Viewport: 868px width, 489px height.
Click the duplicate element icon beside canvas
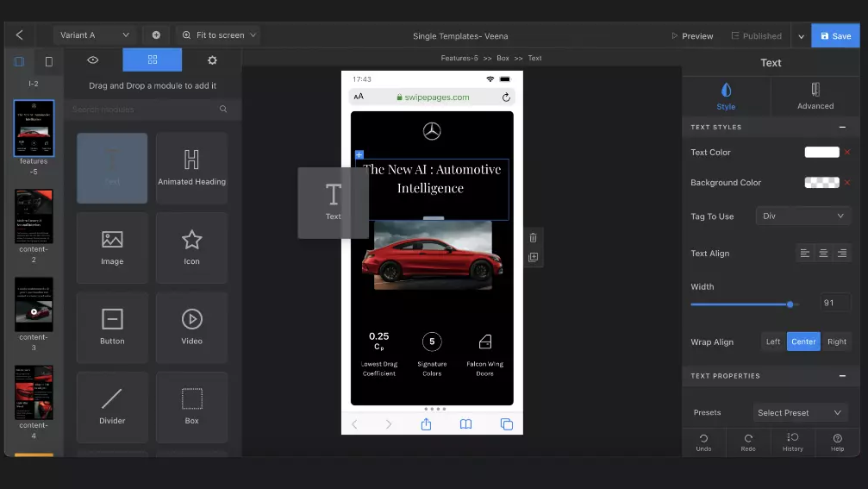[x=533, y=258]
